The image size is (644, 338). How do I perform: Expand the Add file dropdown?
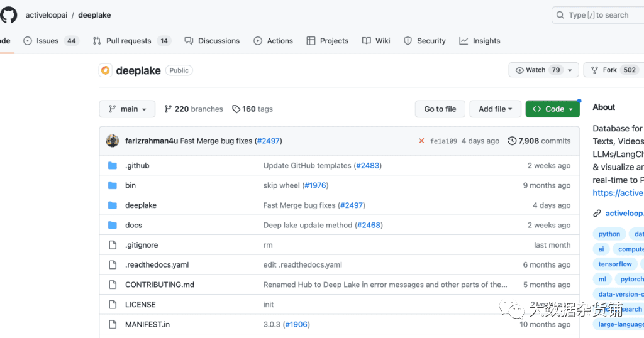click(x=495, y=109)
